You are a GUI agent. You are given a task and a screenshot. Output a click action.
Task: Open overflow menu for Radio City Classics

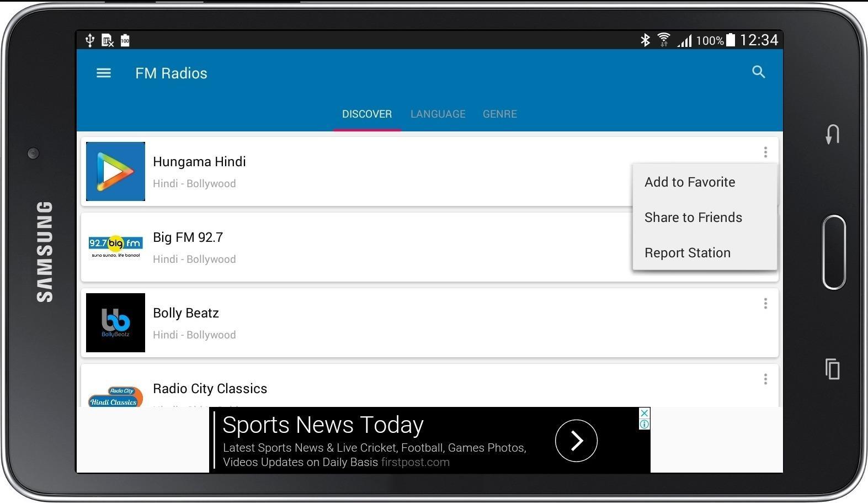pos(765,379)
